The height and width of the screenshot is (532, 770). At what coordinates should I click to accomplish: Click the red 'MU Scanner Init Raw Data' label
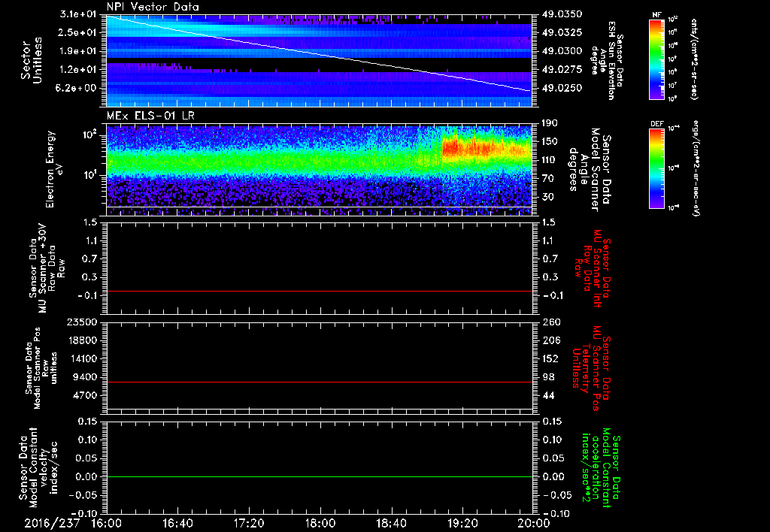pos(593,269)
